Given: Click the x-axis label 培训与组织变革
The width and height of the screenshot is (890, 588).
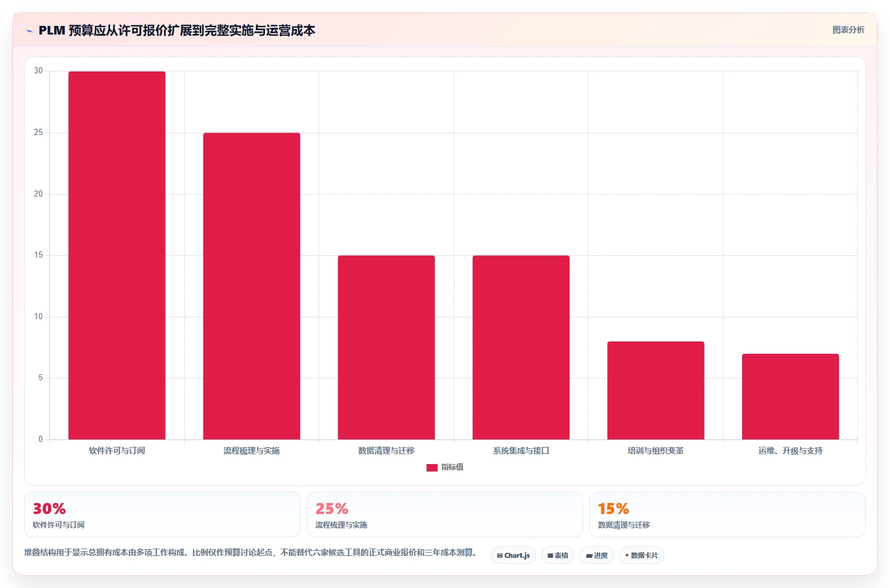Looking at the screenshot, I should (656, 451).
